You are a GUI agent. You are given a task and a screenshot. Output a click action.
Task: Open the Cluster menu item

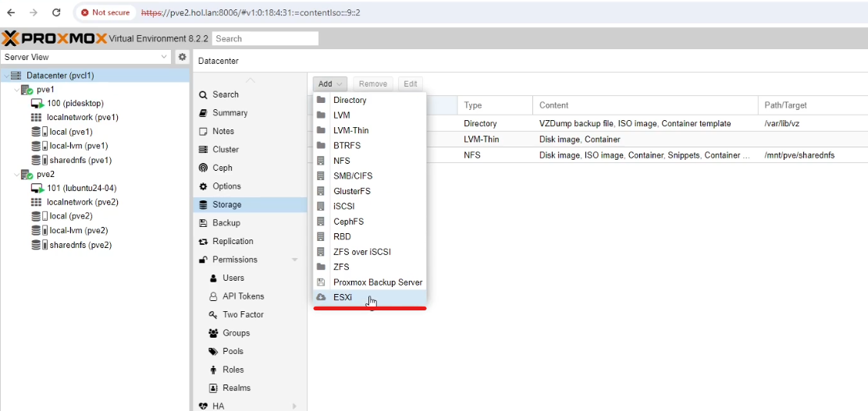tap(251, 150)
